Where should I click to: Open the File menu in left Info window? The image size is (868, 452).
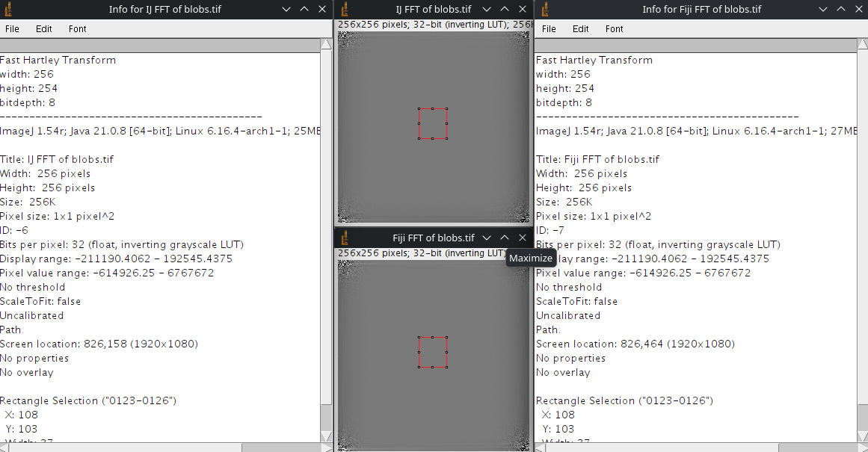(12, 28)
